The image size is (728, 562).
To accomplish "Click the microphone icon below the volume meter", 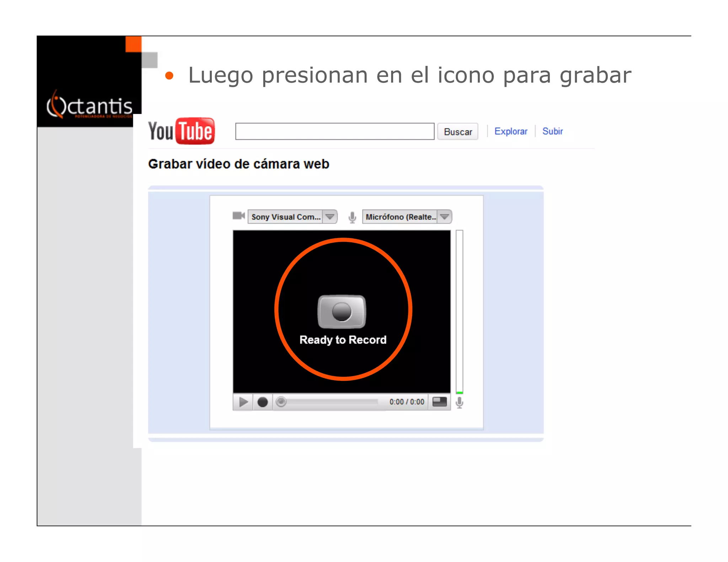I will click(x=460, y=403).
